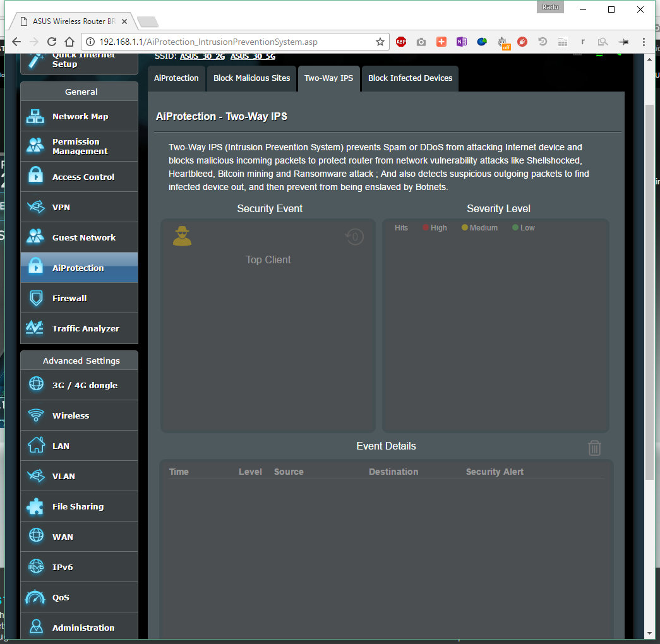Click the AdBlock Plus extension icon
The width and height of the screenshot is (660, 644).
[x=401, y=42]
